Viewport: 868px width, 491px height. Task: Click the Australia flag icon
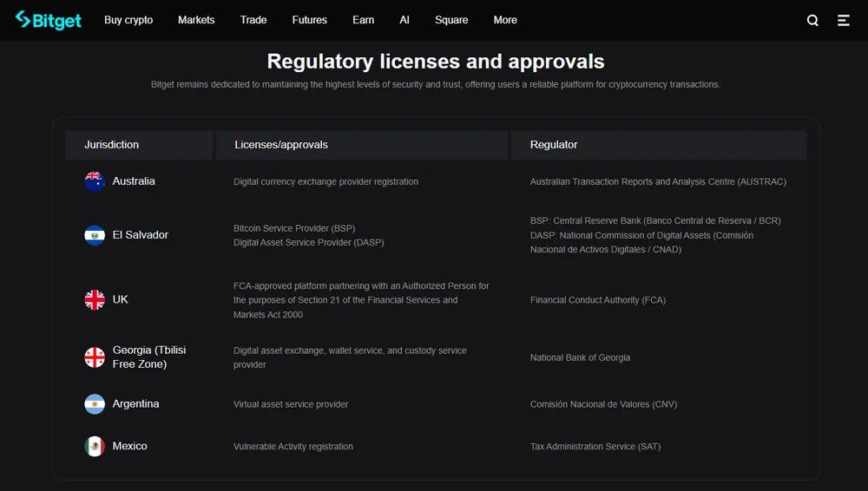click(95, 181)
